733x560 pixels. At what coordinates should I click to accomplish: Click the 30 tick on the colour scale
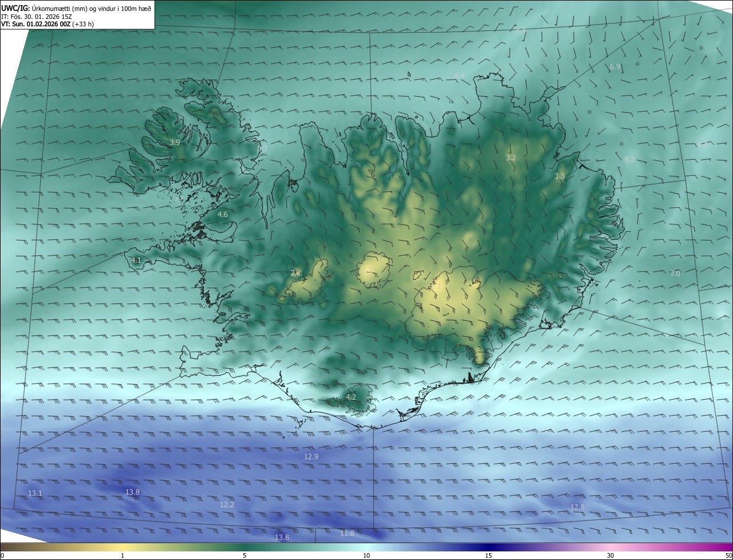(x=610, y=555)
